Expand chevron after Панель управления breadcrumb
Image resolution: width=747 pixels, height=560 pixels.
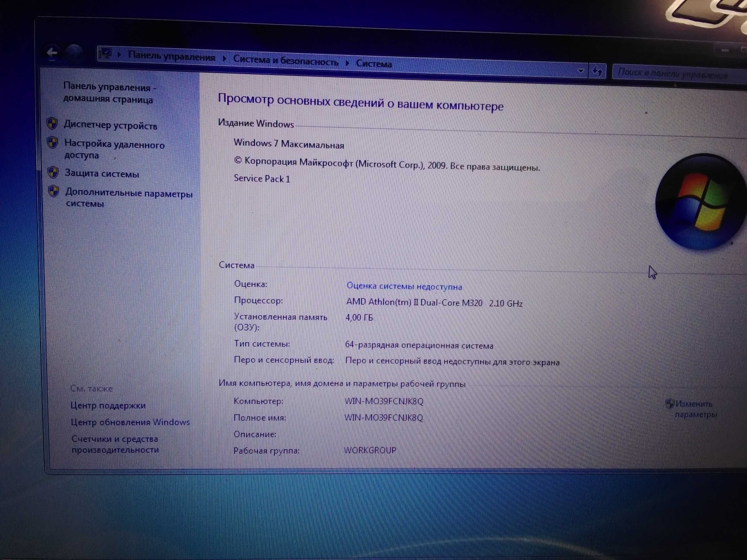[225, 58]
